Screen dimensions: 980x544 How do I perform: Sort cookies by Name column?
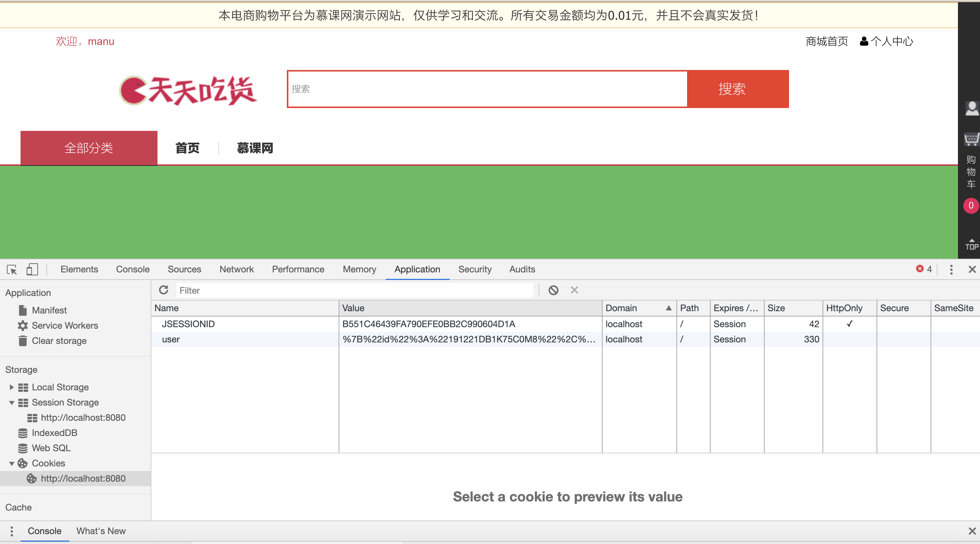tap(245, 308)
